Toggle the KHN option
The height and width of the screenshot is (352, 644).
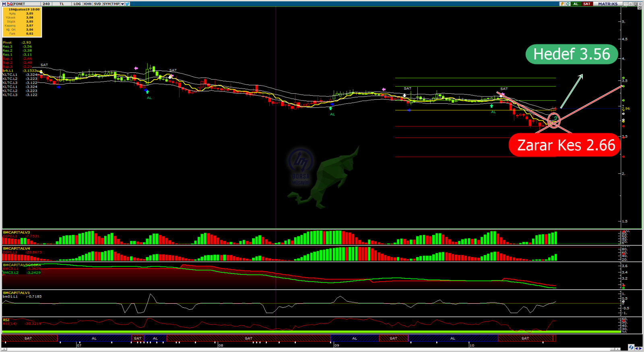point(87,4)
